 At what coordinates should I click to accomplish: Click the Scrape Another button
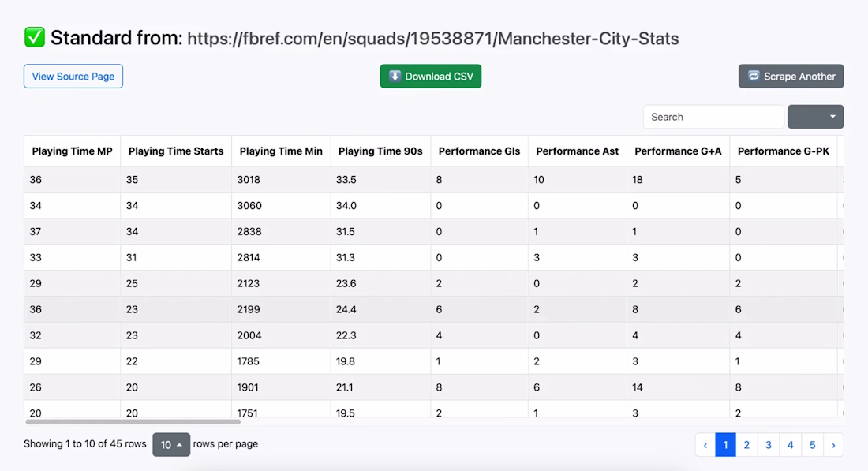791,77
